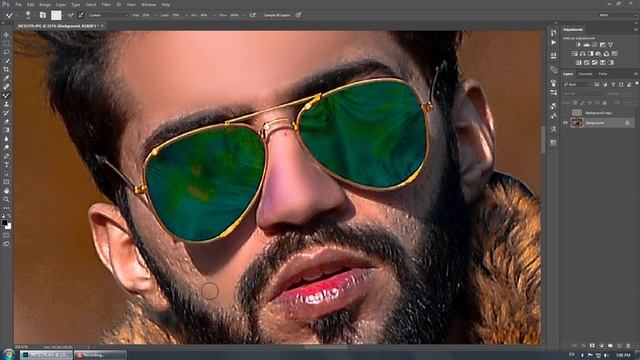Viewport: 640px width, 360px height.
Task: Open the layer filter Kind dropdown
Action: click(577, 84)
